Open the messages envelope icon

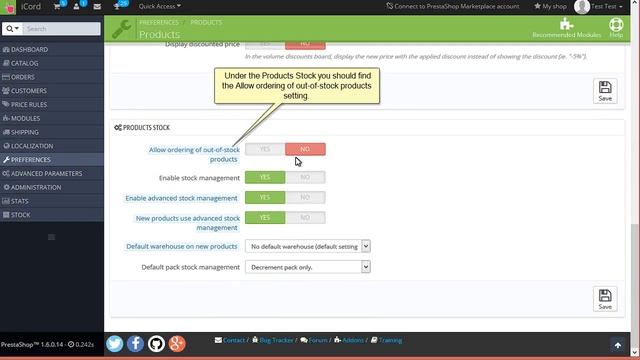click(97, 7)
